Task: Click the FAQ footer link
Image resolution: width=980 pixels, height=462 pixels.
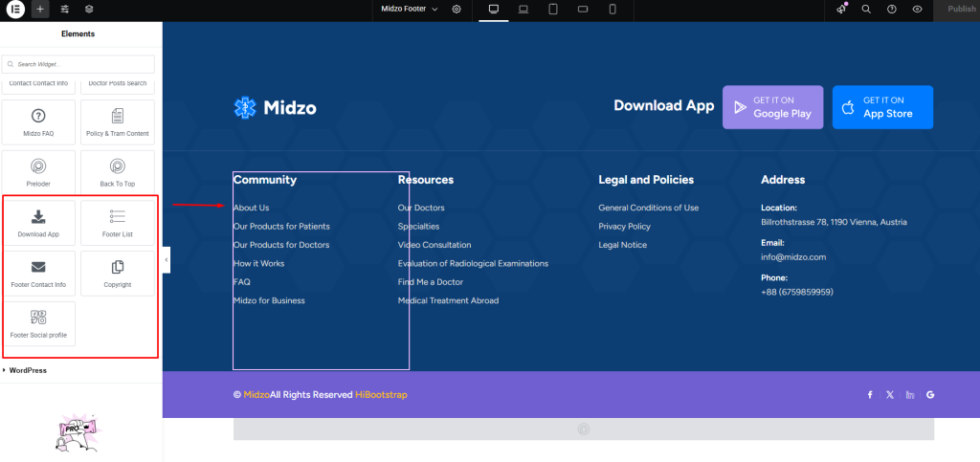Action: (242, 282)
